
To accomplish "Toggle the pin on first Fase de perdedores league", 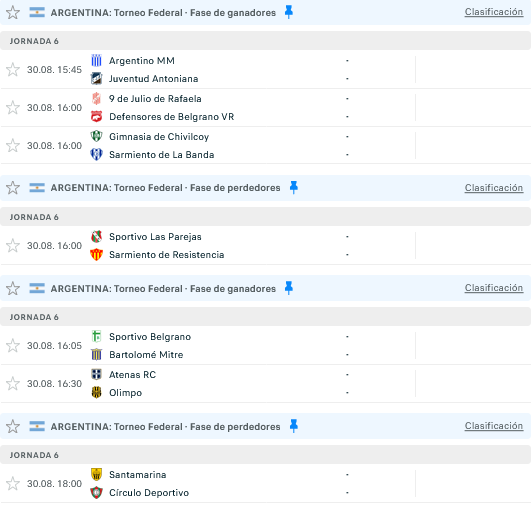I will [294, 188].
